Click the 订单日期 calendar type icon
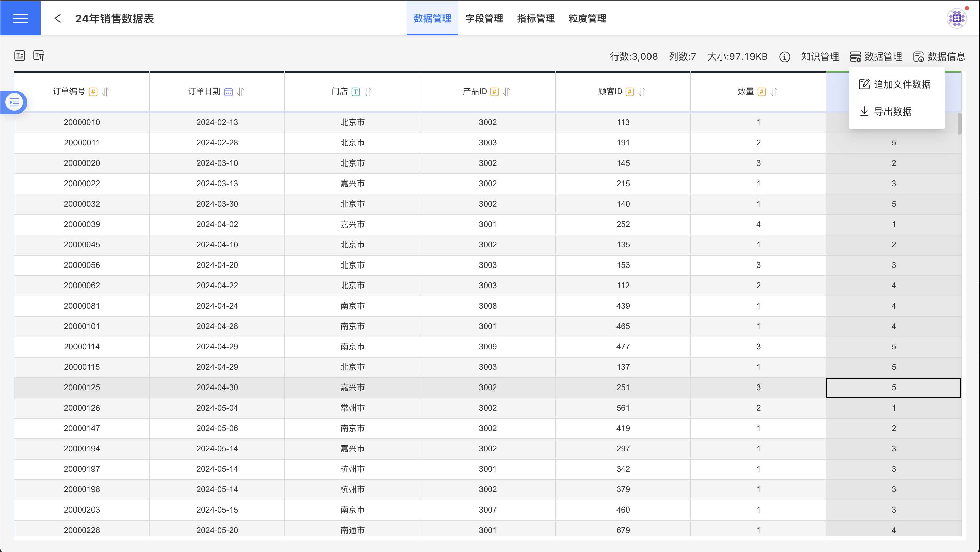Image resolution: width=980 pixels, height=552 pixels. (228, 92)
